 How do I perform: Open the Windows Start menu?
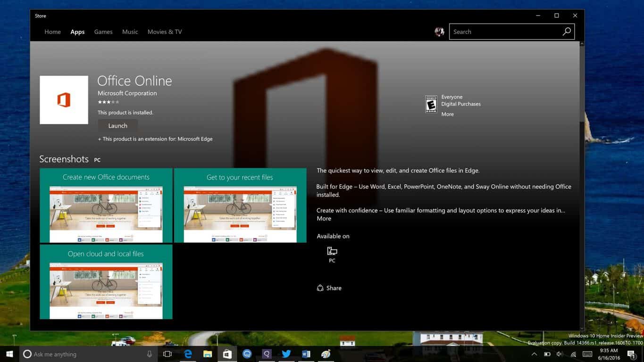9,354
